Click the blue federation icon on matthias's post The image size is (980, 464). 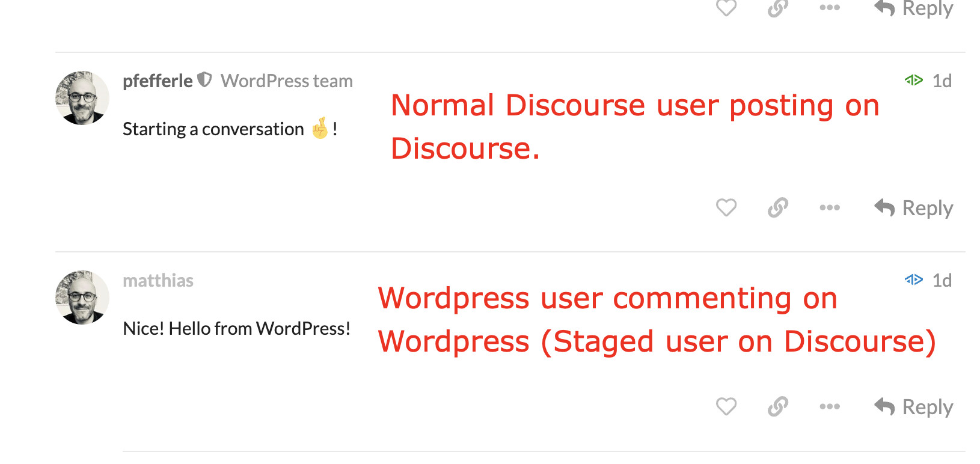click(x=914, y=279)
